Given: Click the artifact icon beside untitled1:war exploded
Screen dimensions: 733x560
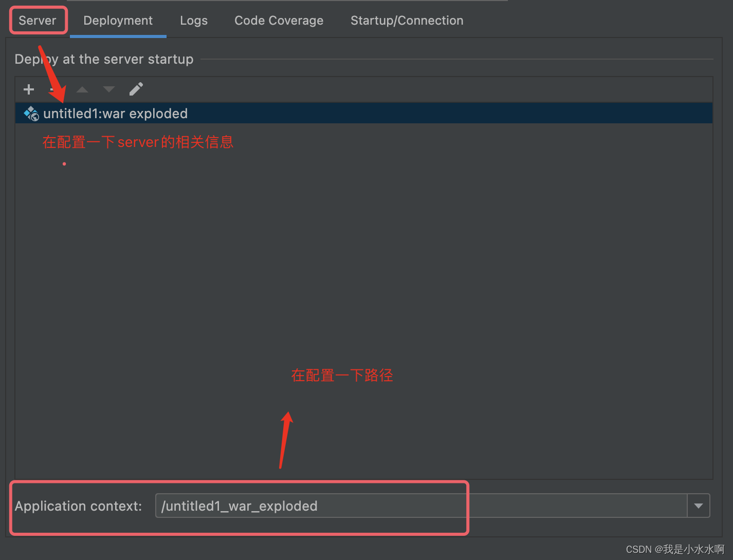Looking at the screenshot, I should [x=31, y=114].
